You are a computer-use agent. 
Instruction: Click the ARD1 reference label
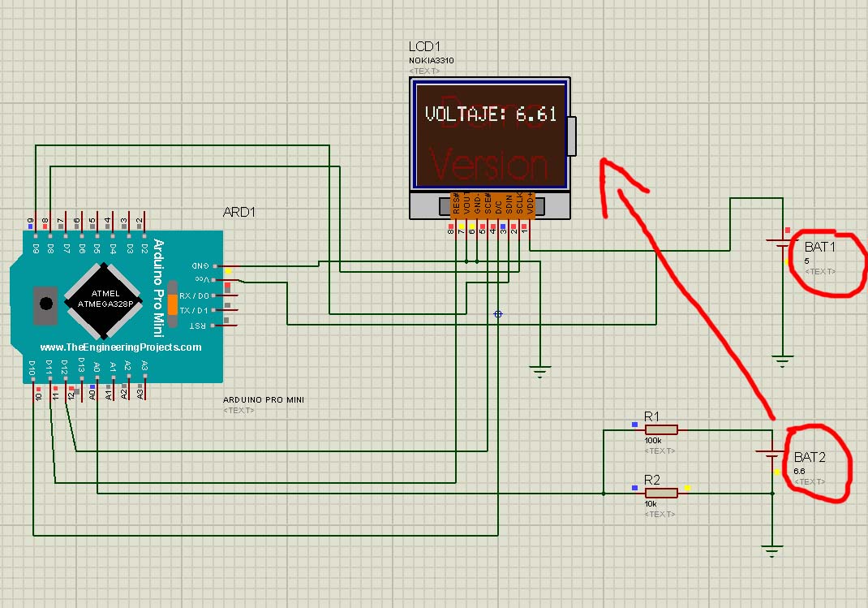point(238,212)
